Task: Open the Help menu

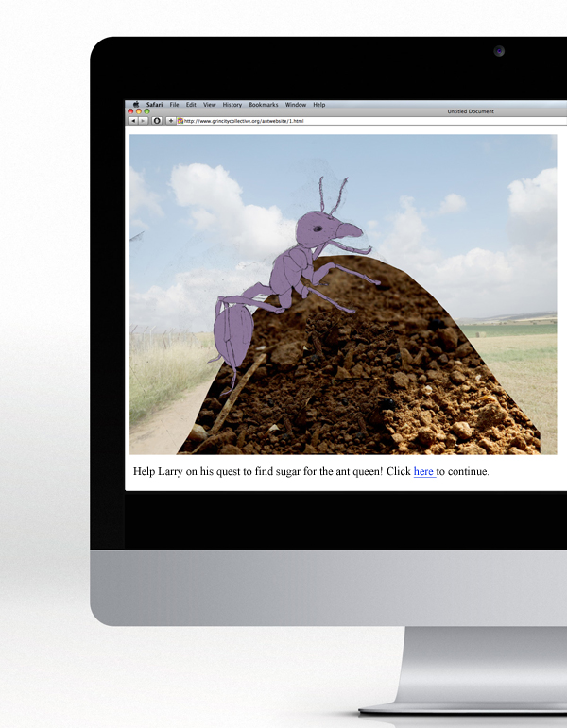Action: pos(319,105)
